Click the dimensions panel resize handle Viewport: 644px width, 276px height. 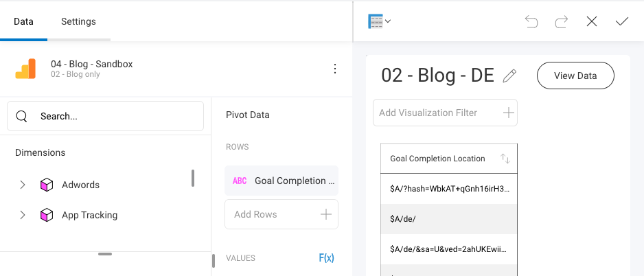click(105, 254)
